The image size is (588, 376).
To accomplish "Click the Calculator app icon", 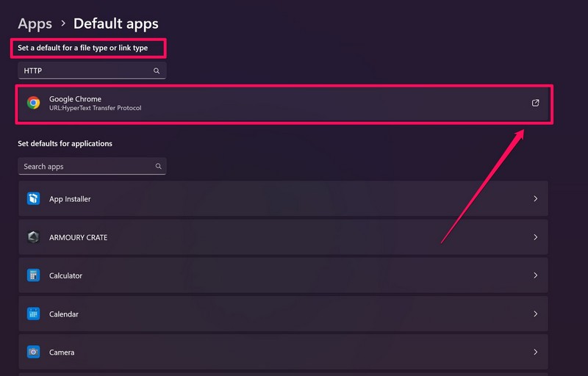I will click(x=33, y=275).
